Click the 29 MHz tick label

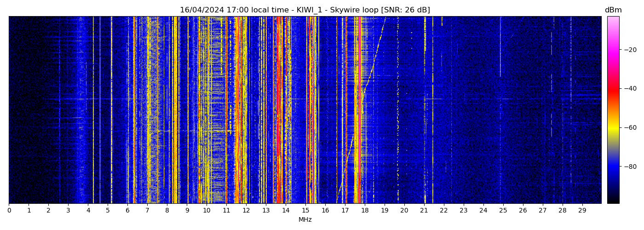coord(582,211)
